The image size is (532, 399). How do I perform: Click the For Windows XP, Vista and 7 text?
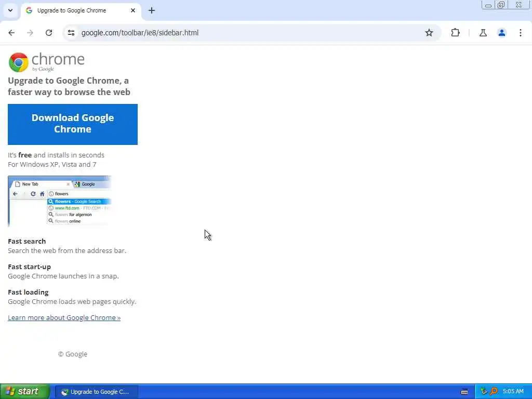coord(52,164)
